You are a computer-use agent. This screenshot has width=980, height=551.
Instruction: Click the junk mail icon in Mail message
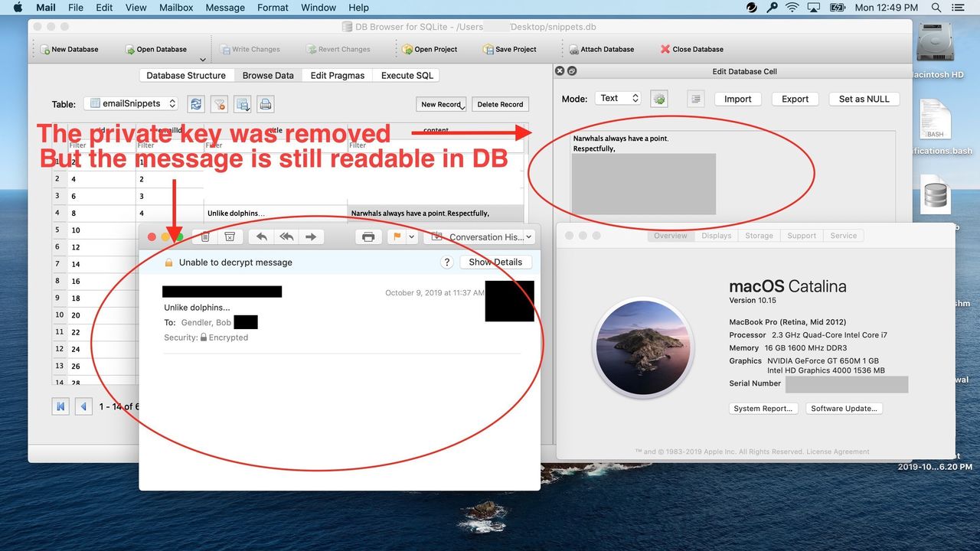coord(229,236)
